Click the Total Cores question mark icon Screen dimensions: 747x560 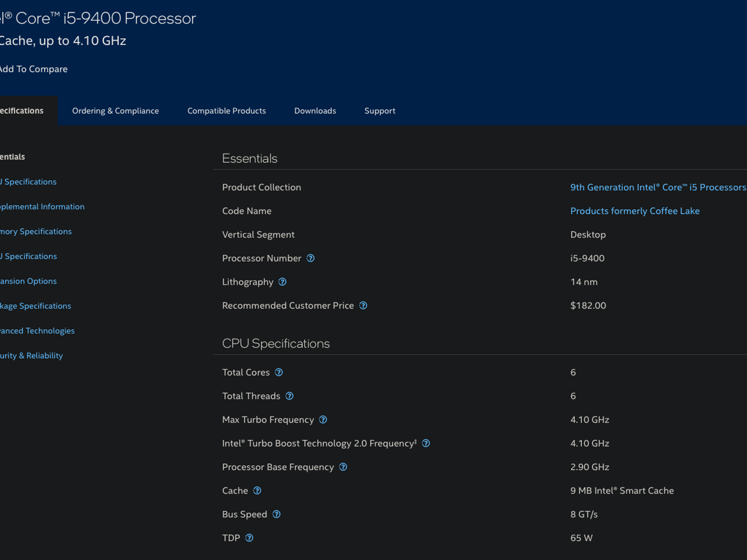[x=279, y=372]
